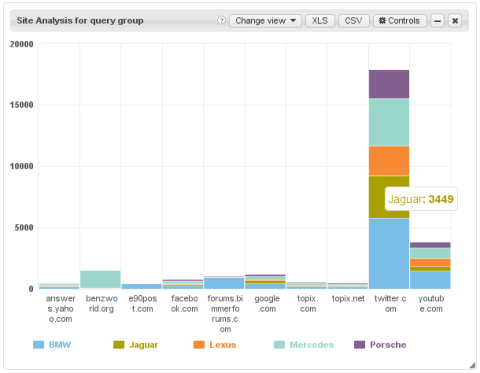This screenshot has width=480, height=373.
Task: Click the teal Mercedes legend swatch
Action: tap(279, 345)
